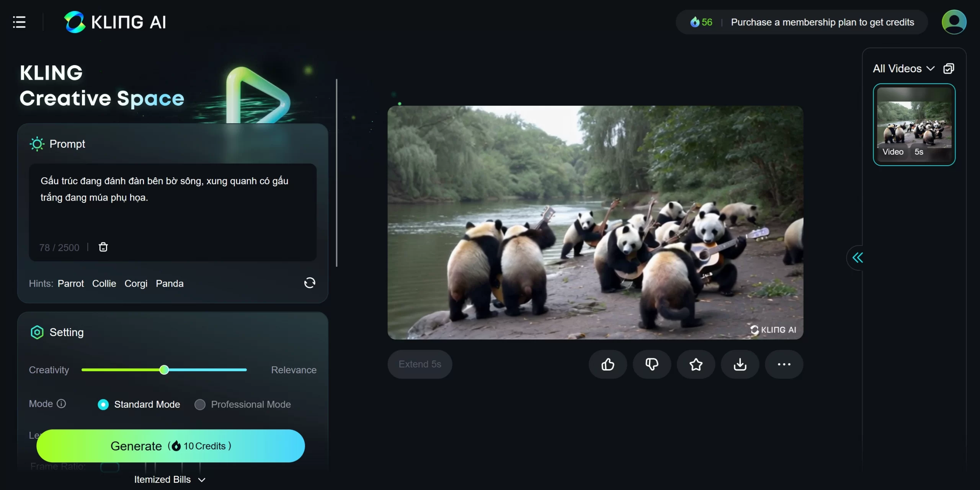This screenshot has width=980, height=490.
Task: Favorite the video with star icon
Action: pos(696,364)
